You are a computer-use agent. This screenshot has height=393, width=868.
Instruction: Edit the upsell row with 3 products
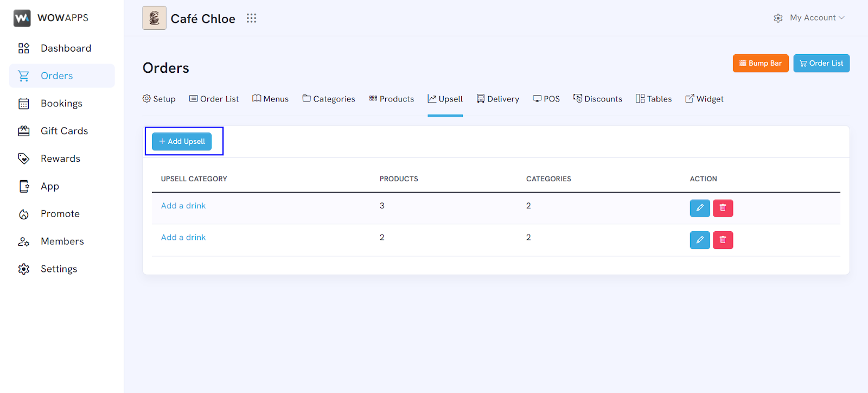coord(700,208)
